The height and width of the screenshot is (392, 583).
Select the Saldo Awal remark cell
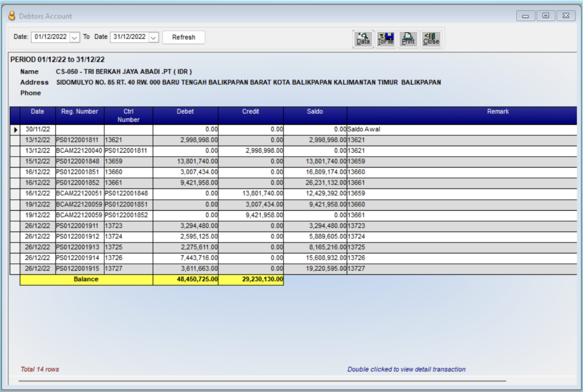click(x=462, y=129)
